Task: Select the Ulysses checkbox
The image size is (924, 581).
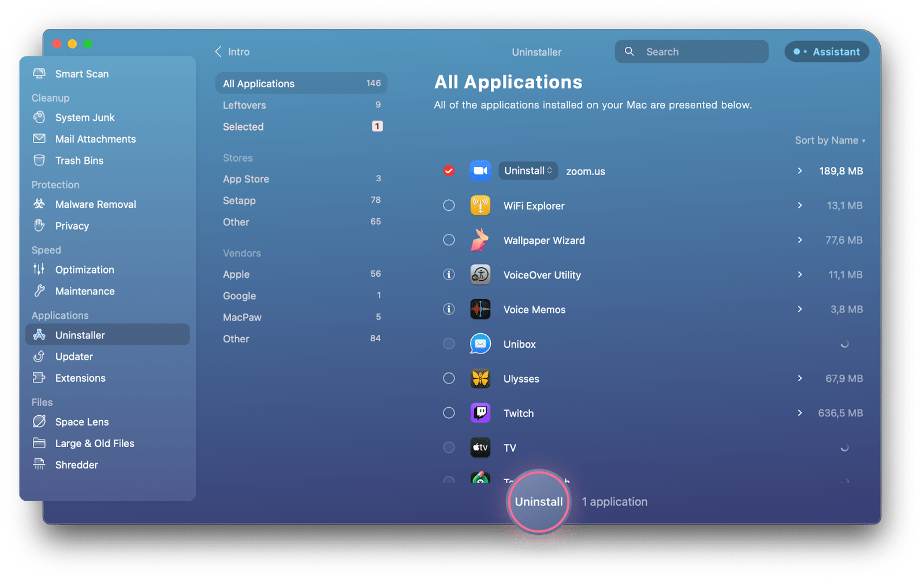Action: click(449, 378)
